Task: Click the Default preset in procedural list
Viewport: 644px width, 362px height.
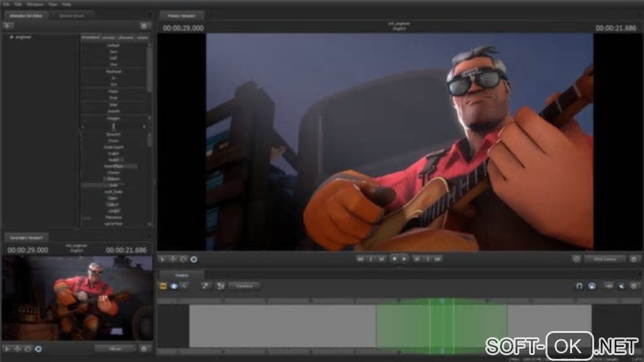Action: (x=114, y=45)
